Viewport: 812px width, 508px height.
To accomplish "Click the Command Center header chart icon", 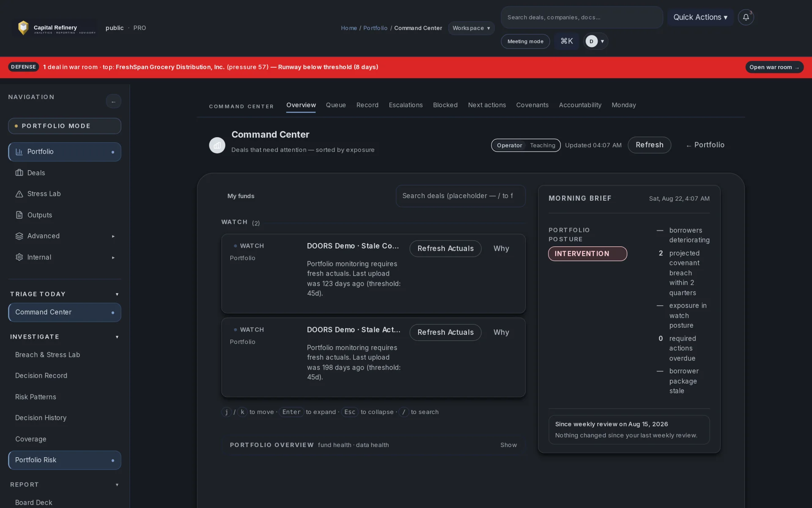I will pos(217,145).
